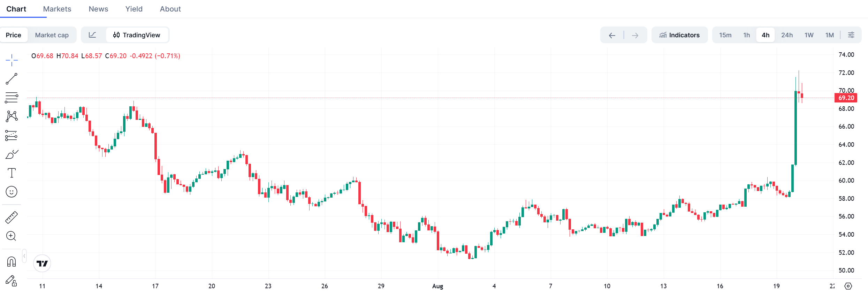This screenshot has width=868, height=298.
Task: Toggle magnet mode snapping
Action: pyautogui.click(x=12, y=262)
